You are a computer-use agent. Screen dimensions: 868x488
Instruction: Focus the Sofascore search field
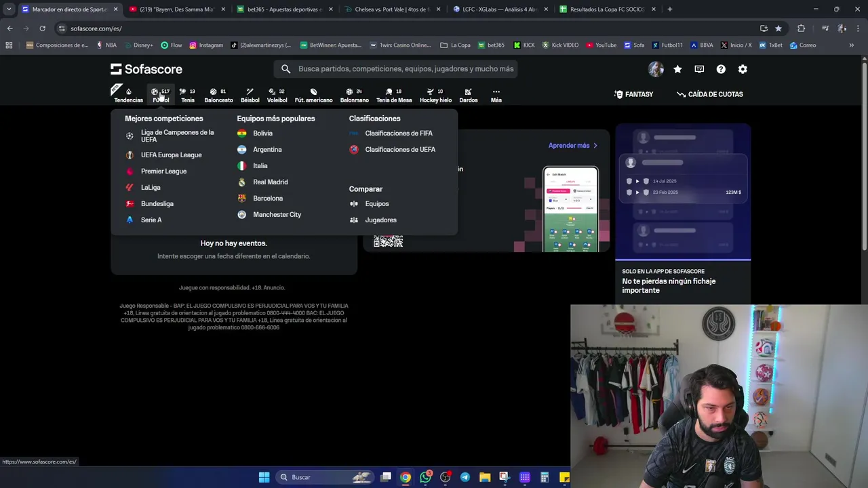pos(397,68)
